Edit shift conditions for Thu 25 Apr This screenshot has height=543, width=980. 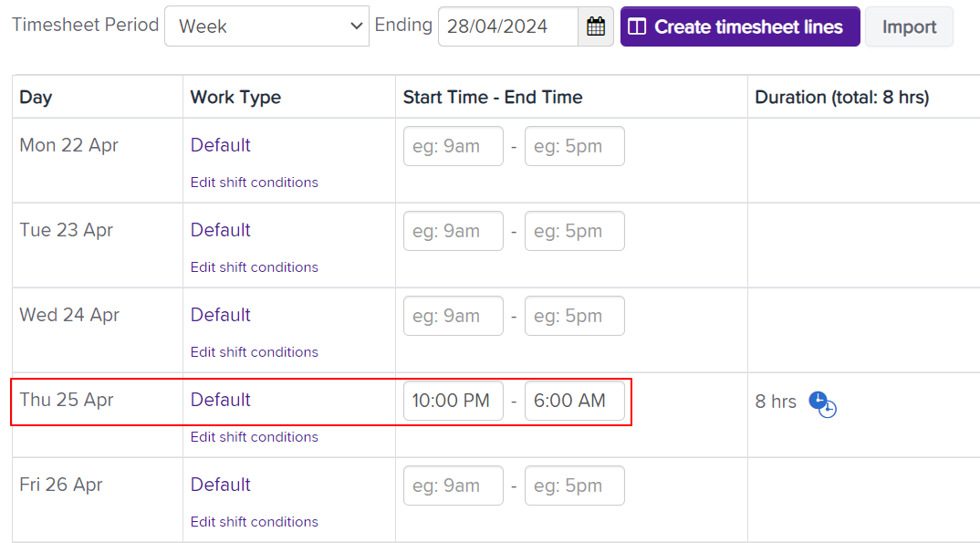coord(254,437)
